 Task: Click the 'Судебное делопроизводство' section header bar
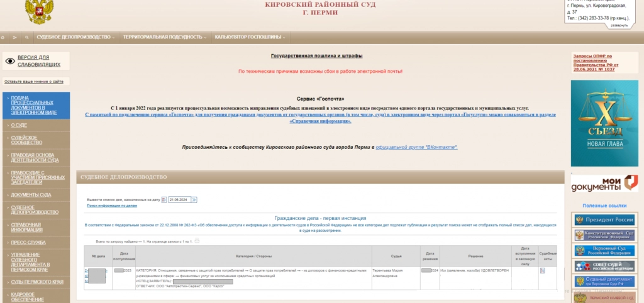pos(320,177)
